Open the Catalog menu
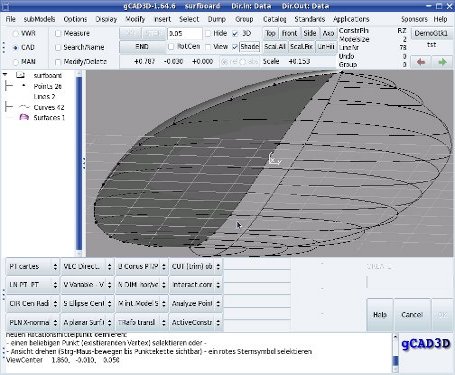The width and height of the screenshot is (455, 375). (x=274, y=19)
